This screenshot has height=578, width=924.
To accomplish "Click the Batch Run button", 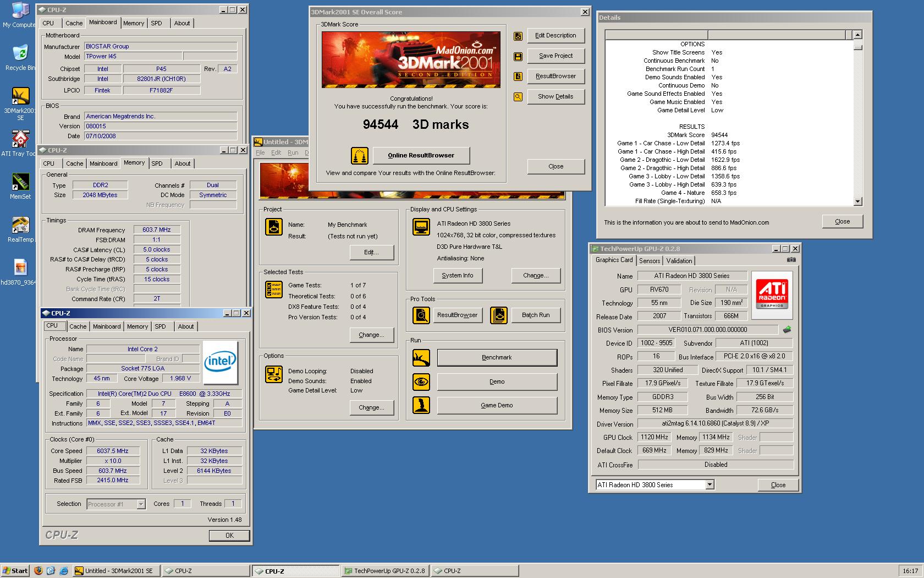I will pos(536,315).
